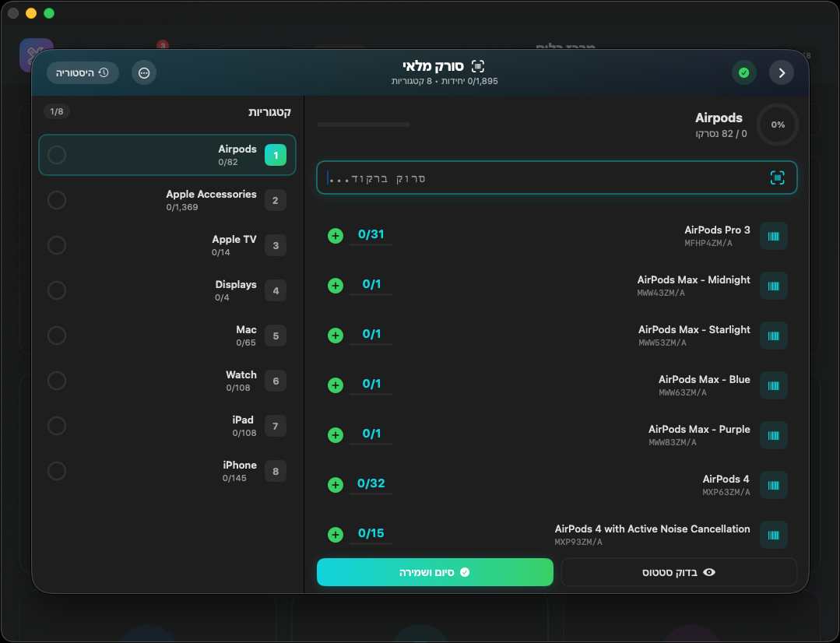This screenshot has height=643, width=840.
Task: Toggle the completion circle for iPhone category
Action: coord(57,471)
